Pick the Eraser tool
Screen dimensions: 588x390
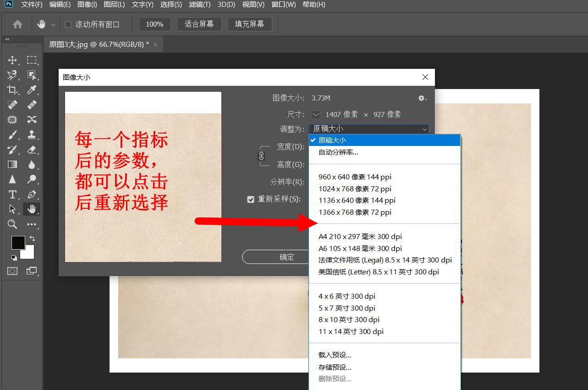[x=32, y=150]
